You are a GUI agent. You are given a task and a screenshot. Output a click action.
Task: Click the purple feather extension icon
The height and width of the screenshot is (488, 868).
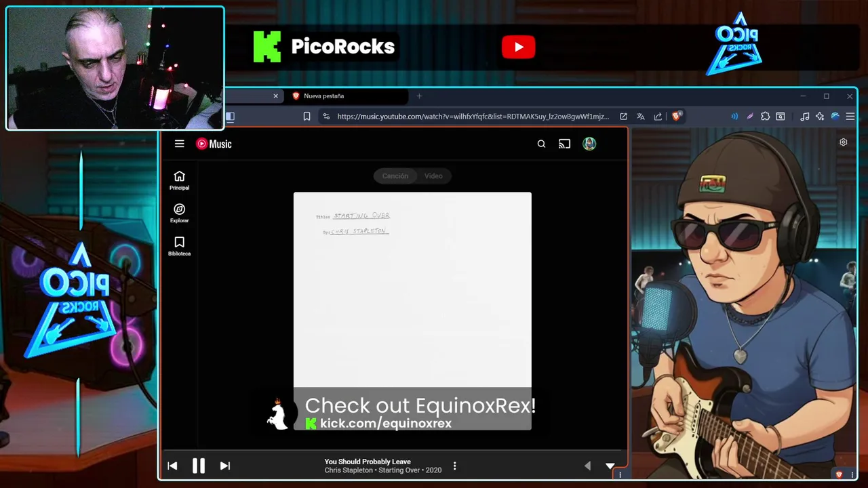[750, 117]
